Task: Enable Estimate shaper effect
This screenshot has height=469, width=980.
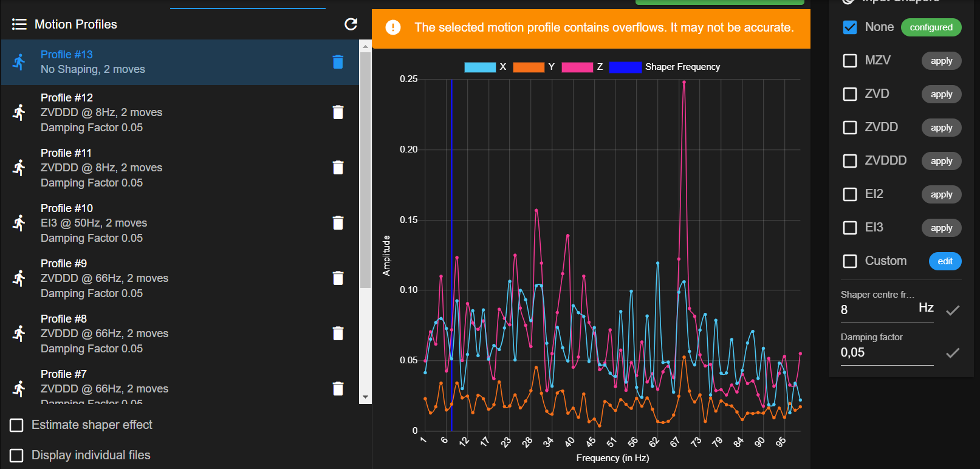Action: click(x=16, y=425)
